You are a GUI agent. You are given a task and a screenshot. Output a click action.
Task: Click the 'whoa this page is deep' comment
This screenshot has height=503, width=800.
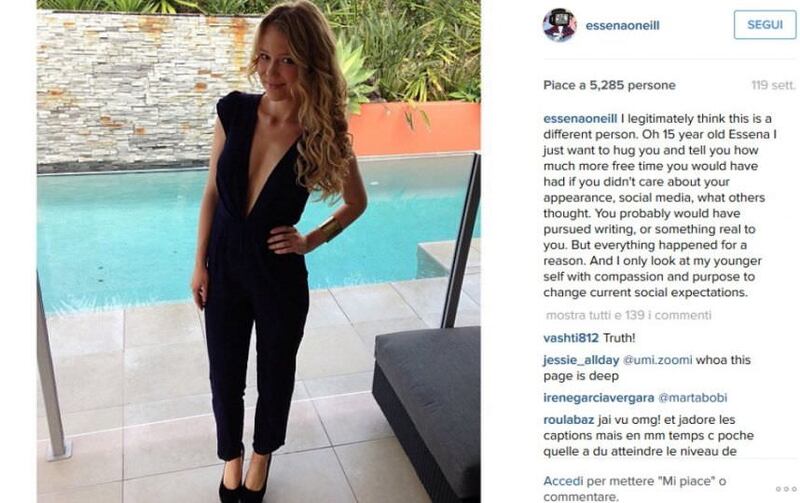(647, 368)
